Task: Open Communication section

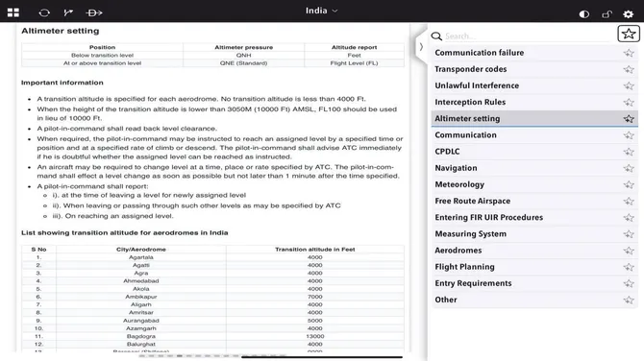Action: [x=534, y=135]
